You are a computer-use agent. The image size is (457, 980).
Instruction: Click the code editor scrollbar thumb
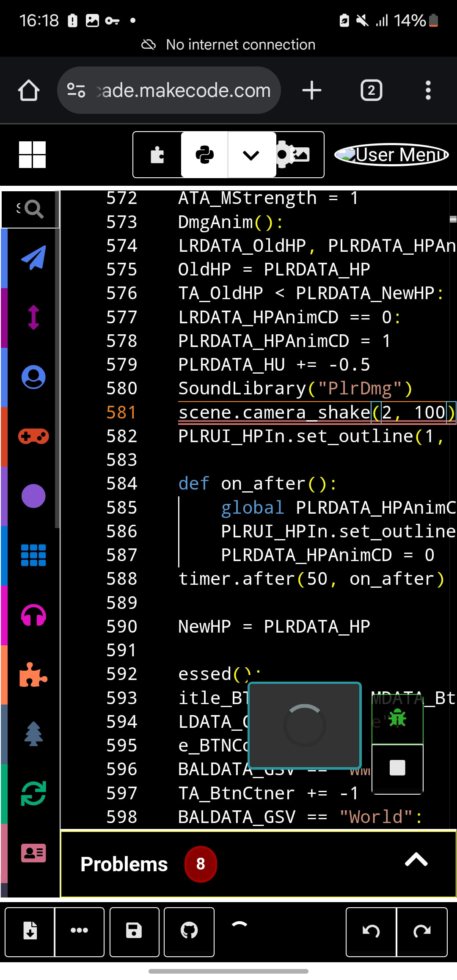453,219
